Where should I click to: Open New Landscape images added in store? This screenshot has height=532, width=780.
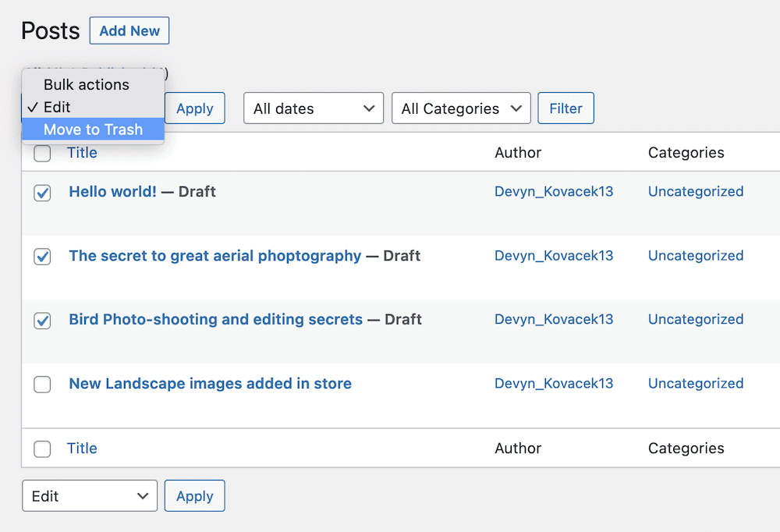click(x=210, y=383)
